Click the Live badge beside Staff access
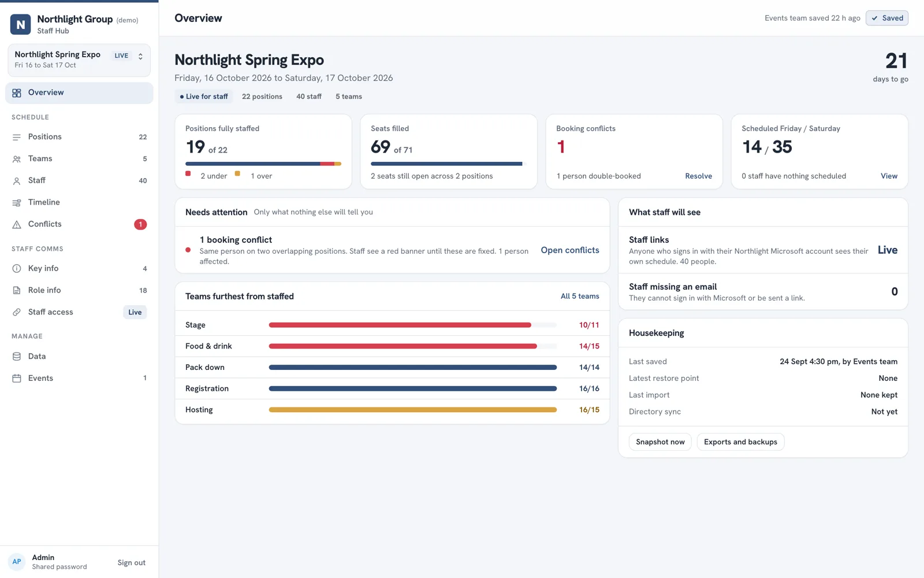 pos(135,312)
